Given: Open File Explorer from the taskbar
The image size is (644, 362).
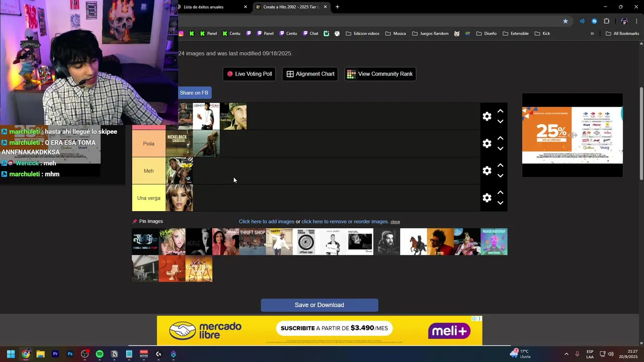Looking at the screenshot, I should (x=40, y=354).
